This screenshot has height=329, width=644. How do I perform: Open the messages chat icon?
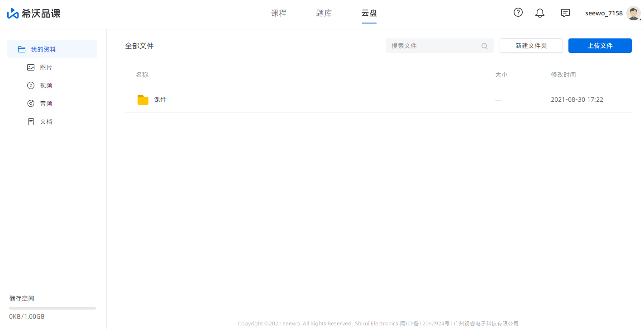click(565, 13)
